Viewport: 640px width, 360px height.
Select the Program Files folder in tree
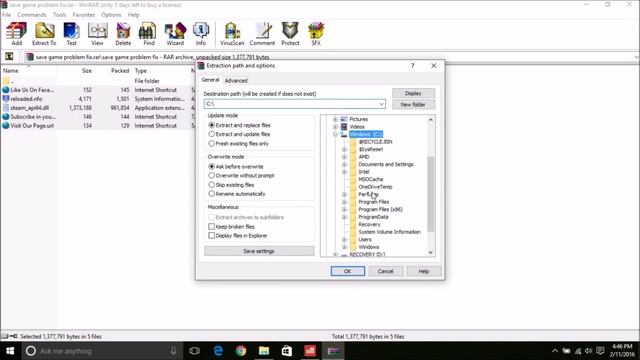[373, 202]
